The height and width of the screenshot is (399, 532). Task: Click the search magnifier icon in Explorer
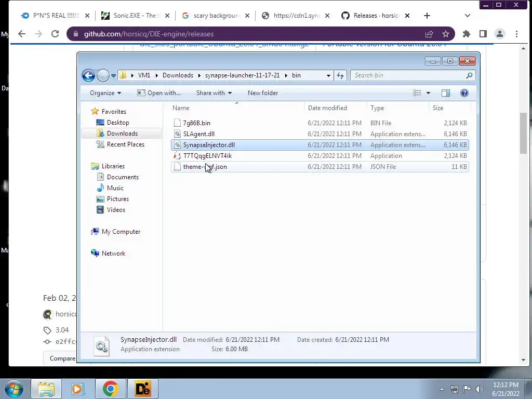pos(469,75)
